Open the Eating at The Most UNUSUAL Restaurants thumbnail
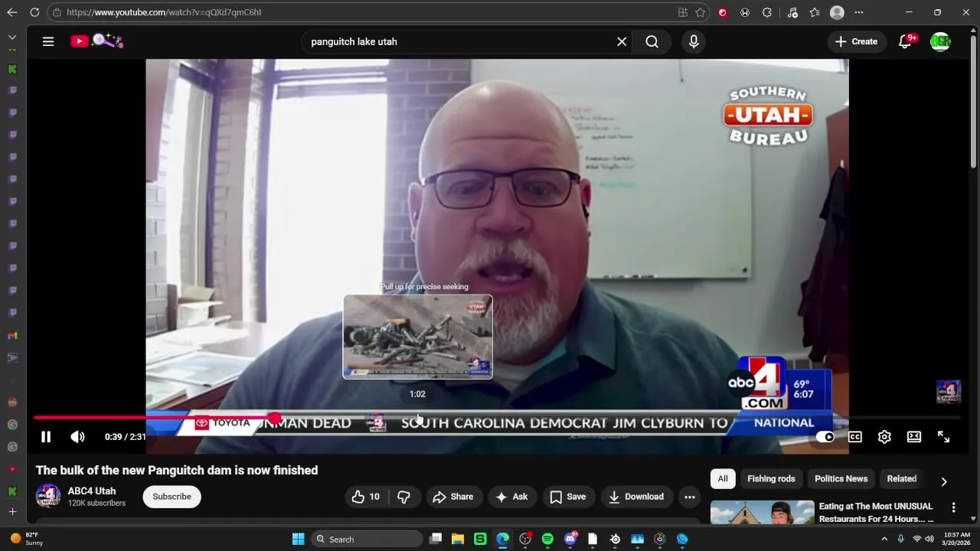Image resolution: width=980 pixels, height=551 pixels. point(763,512)
